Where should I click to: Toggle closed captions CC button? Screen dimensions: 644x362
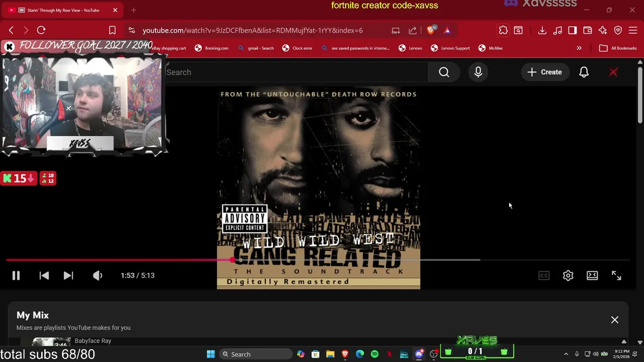[544, 276]
